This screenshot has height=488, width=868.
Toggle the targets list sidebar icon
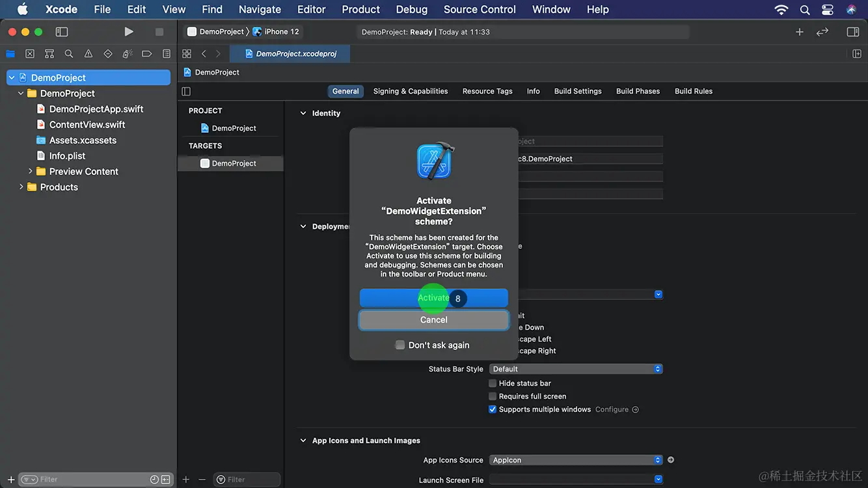tap(186, 91)
